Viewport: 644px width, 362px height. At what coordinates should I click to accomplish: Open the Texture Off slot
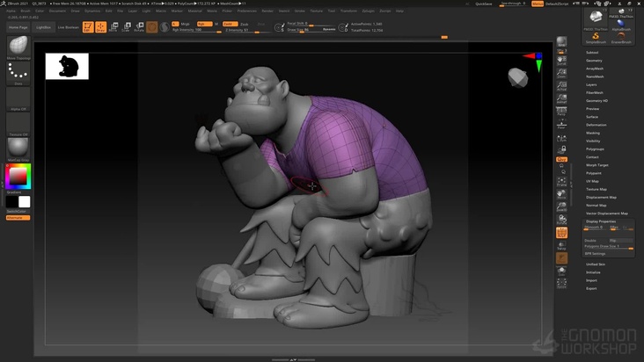[x=18, y=124]
